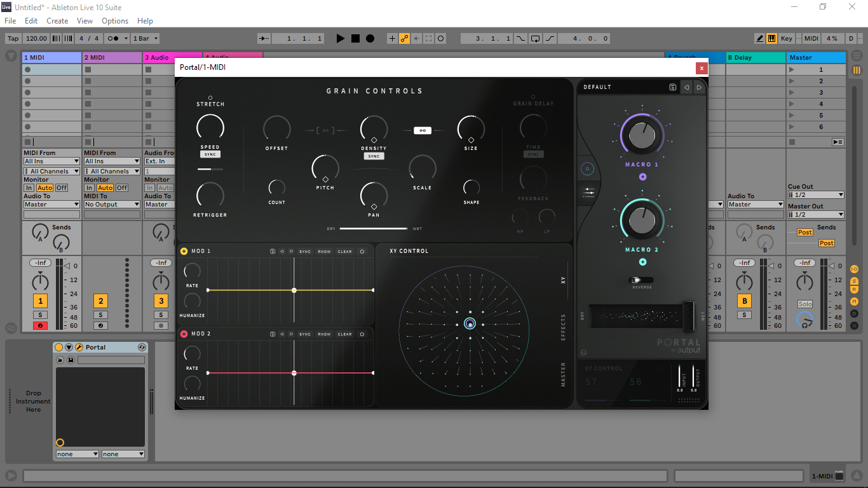Click the yellow plus icon beside MOD 1
The image size is (868, 488).
184,251
